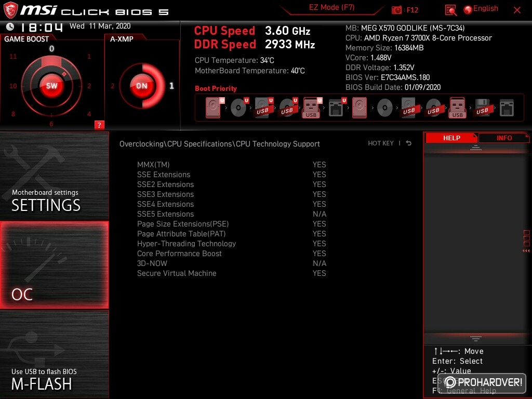532x399 pixels.
Task: Select the UEFI hard disk boot device
Action: 215,108
